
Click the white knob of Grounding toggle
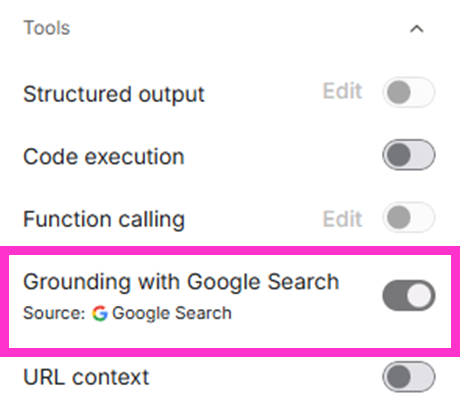pyautogui.click(x=419, y=296)
